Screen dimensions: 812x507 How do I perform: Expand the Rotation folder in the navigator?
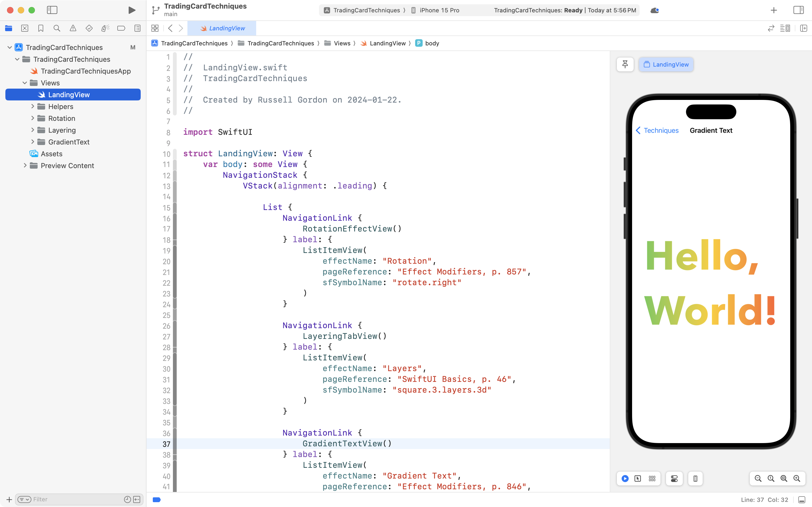[32, 118]
